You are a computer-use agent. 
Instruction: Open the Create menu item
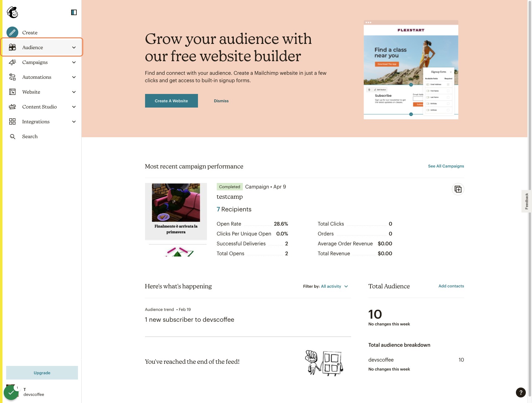pyautogui.click(x=42, y=32)
